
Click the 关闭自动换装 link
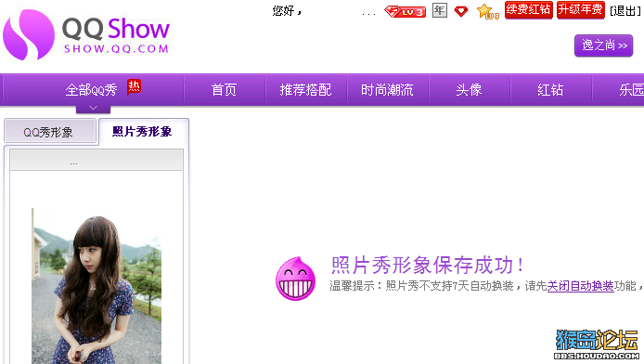580,286
